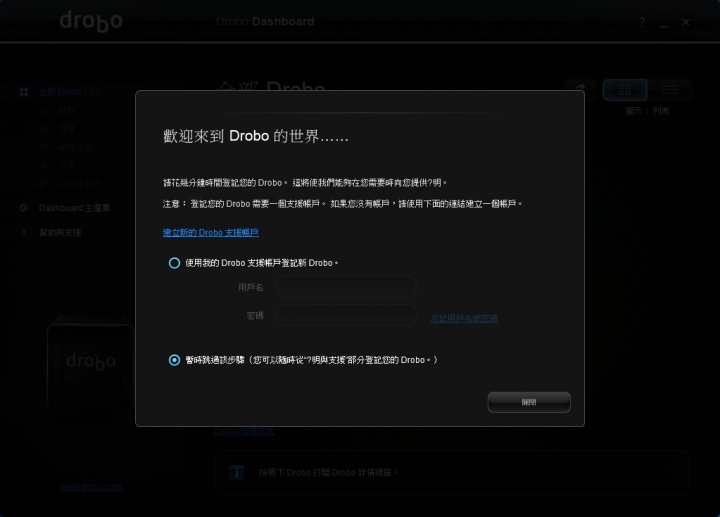Select the skip this step radio option
This screenshot has width=720, height=517.
[x=174, y=360]
